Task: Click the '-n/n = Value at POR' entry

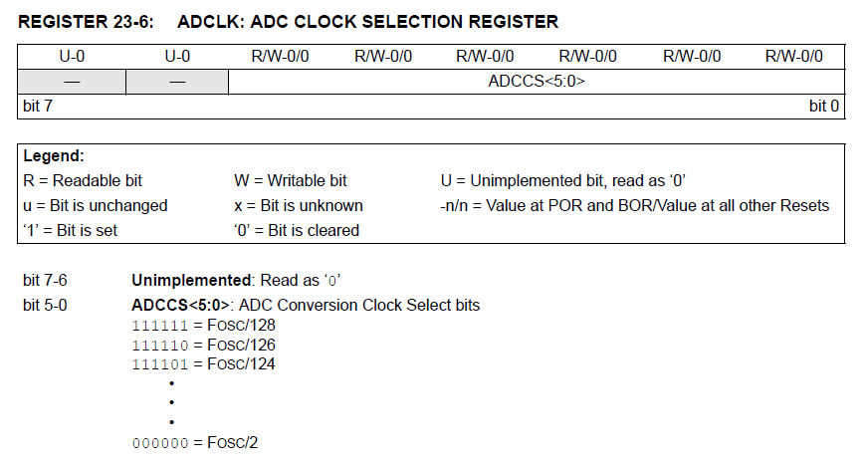Action: click(634, 205)
